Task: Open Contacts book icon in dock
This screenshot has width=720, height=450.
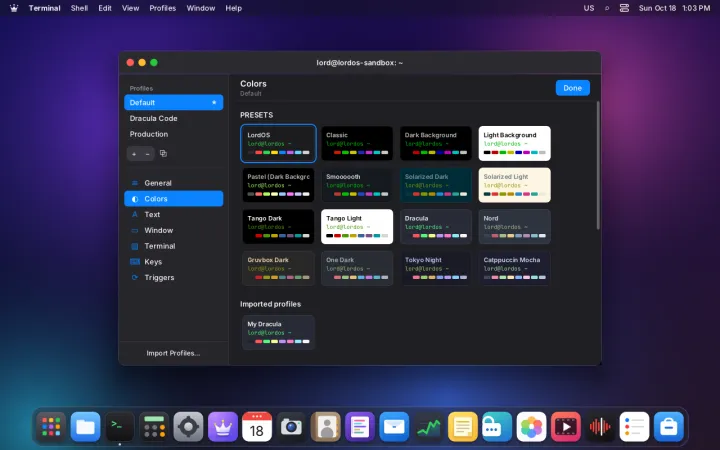Action: [x=326, y=427]
